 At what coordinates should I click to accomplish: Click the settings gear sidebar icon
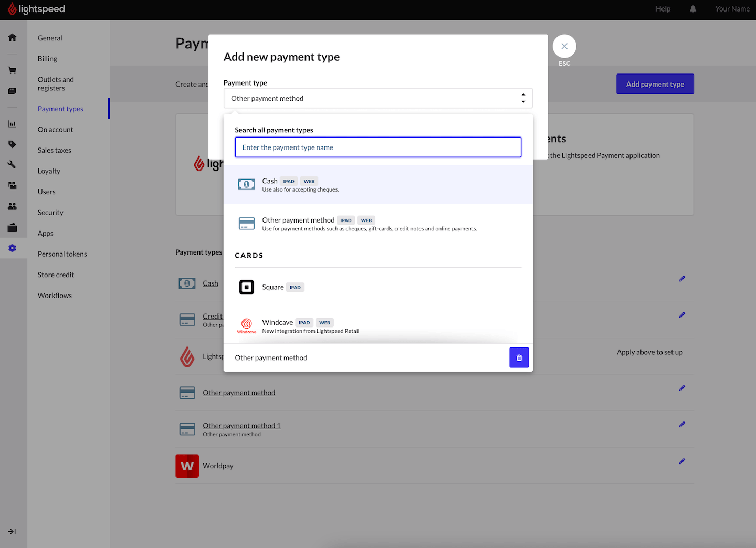(x=12, y=248)
